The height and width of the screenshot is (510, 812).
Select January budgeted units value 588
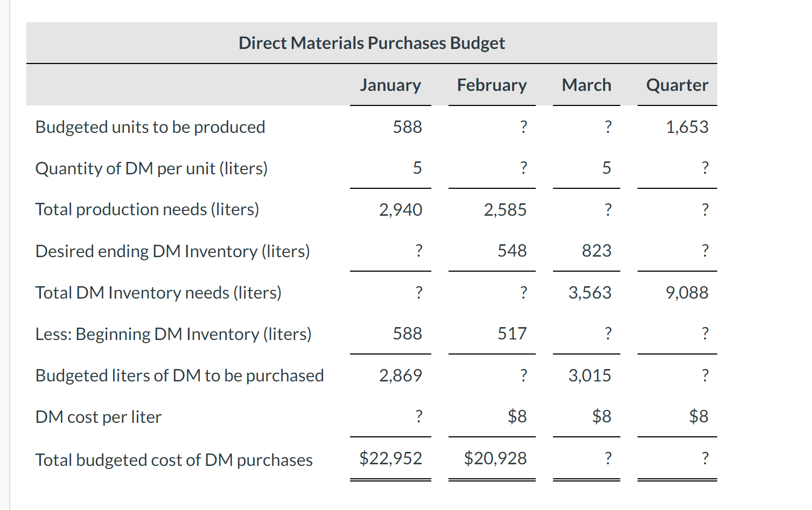[407, 127]
